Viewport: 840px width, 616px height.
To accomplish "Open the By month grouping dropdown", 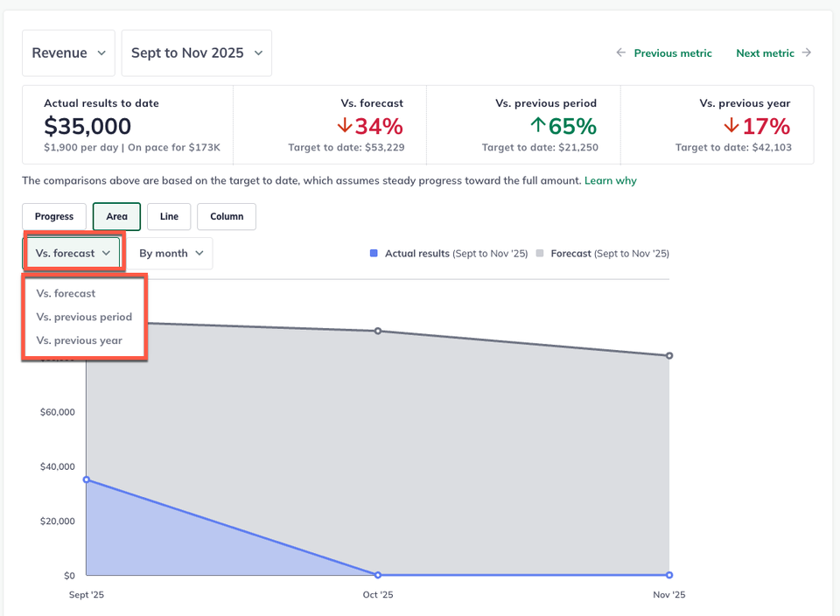I will click(x=171, y=254).
